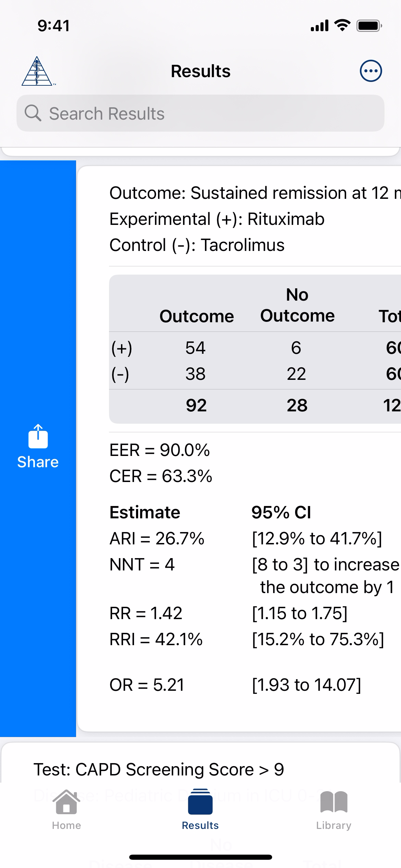Tap the Share arrow icon

(x=38, y=436)
